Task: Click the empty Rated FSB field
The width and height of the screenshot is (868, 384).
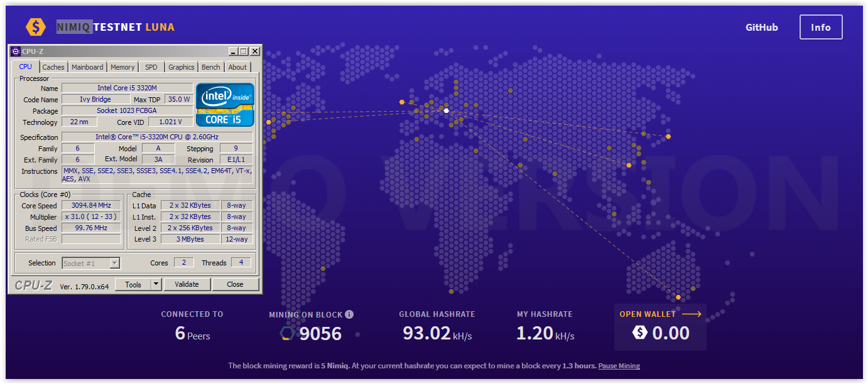Action: click(x=91, y=240)
